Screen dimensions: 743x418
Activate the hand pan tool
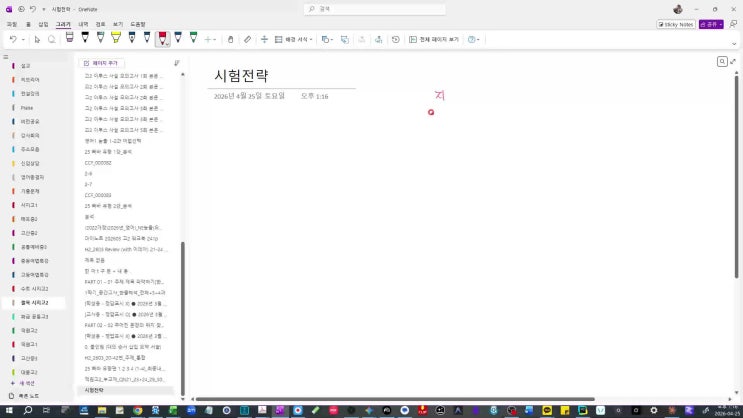230,39
